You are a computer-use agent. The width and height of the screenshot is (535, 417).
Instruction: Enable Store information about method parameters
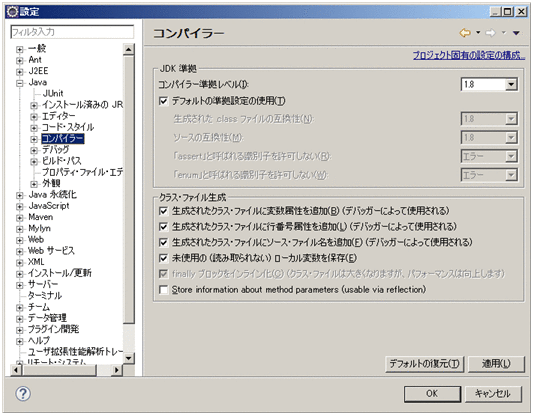pyautogui.click(x=163, y=290)
